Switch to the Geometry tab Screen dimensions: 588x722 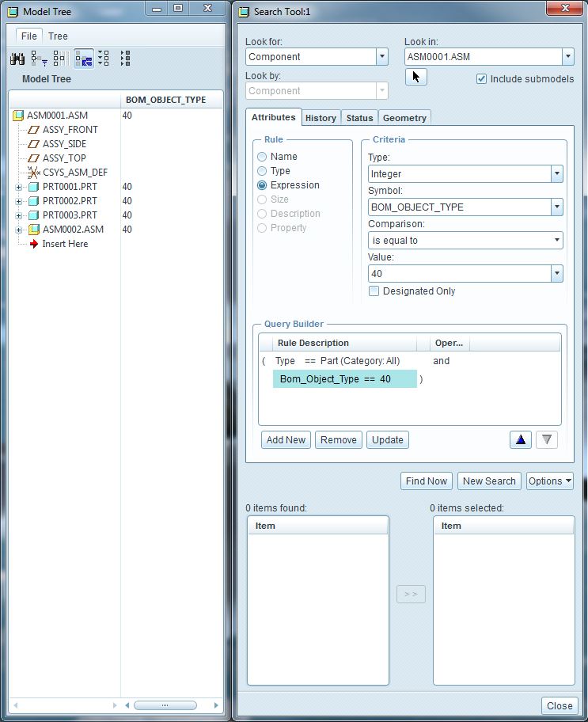(x=404, y=118)
